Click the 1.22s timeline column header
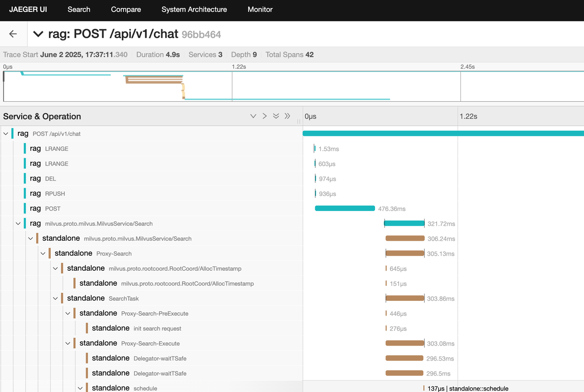584x392 pixels. pyautogui.click(x=469, y=116)
